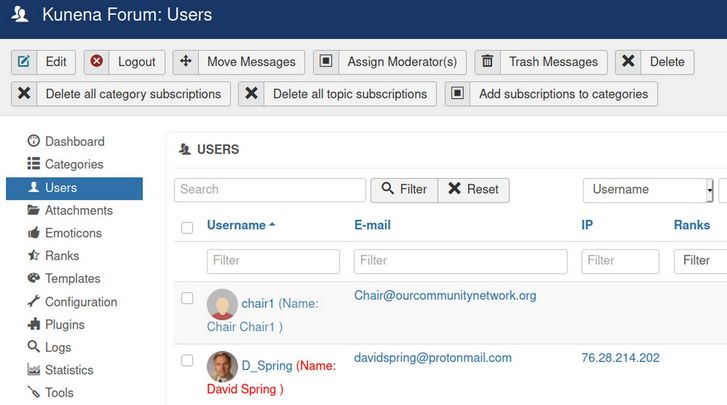The width and height of the screenshot is (727, 405).
Task: Open the Username search field dropdown
Action: [648, 190]
